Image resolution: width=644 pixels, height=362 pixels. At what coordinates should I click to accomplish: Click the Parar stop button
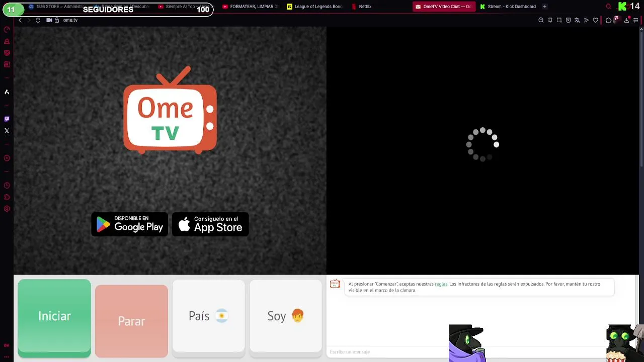pos(131,321)
